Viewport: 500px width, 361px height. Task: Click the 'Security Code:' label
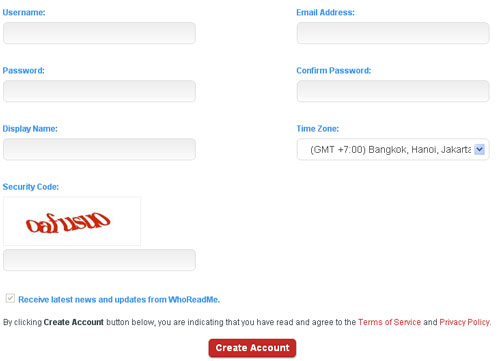31,187
